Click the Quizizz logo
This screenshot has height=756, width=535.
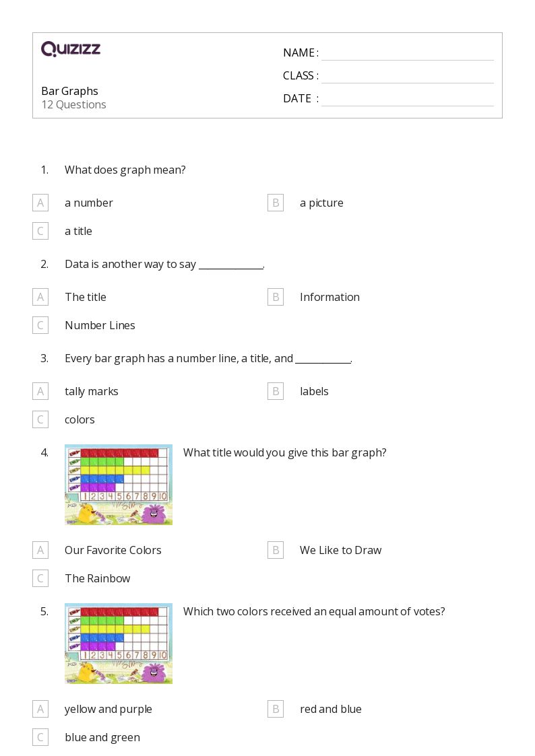click(x=71, y=48)
